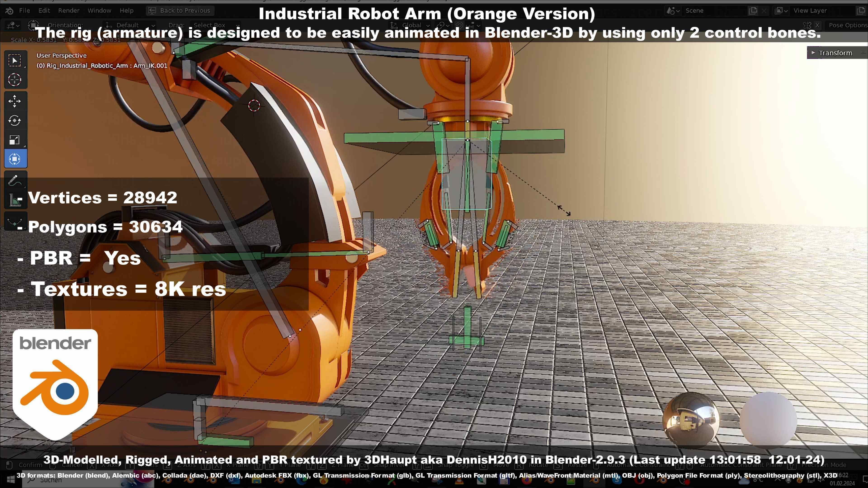Open the view layer browse dropdown
The width and height of the screenshot is (868, 488).
[781, 10]
